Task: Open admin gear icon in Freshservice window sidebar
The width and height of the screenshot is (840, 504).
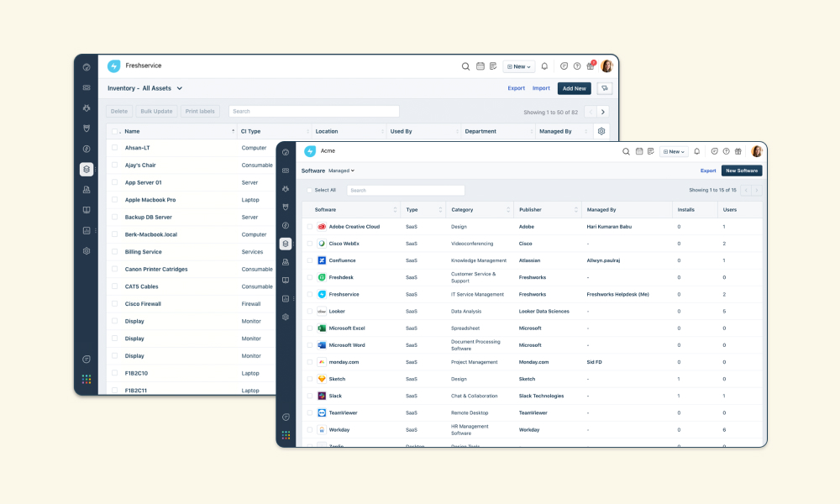Action: 87,250
